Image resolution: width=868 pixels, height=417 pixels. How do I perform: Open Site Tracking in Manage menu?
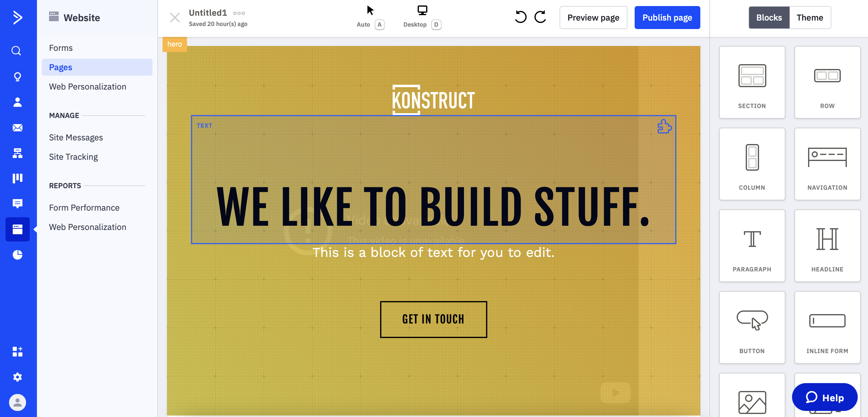pyautogui.click(x=73, y=157)
